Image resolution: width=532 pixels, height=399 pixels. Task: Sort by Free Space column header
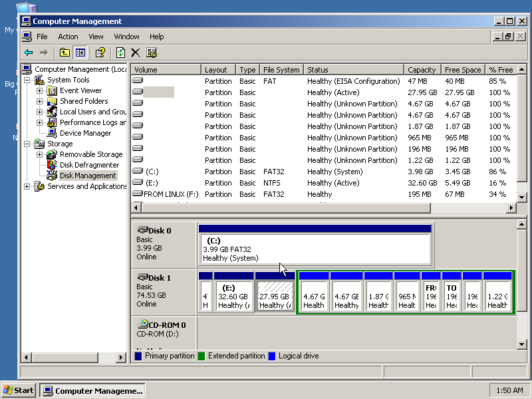tap(463, 70)
